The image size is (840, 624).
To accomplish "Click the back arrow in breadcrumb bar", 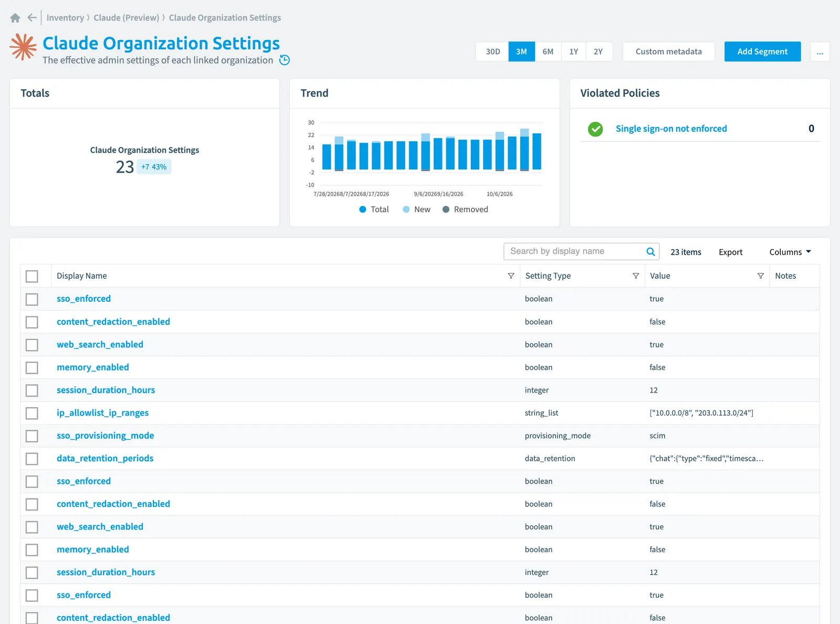I will tap(32, 18).
